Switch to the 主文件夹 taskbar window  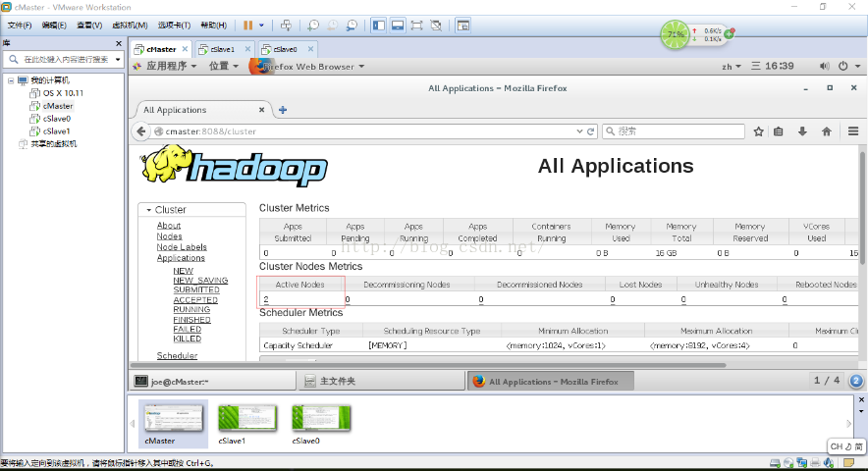click(x=381, y=381)
